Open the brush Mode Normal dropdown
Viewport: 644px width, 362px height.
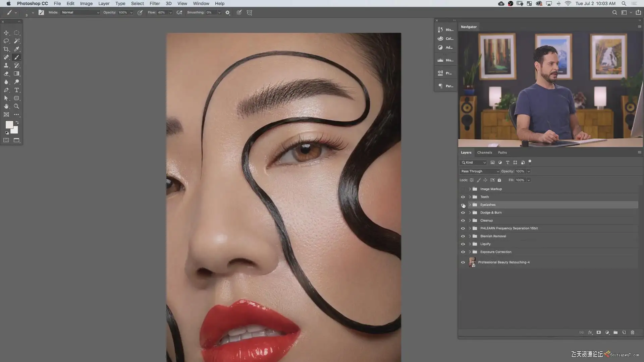pyautogui.click(x=80, y=12)
